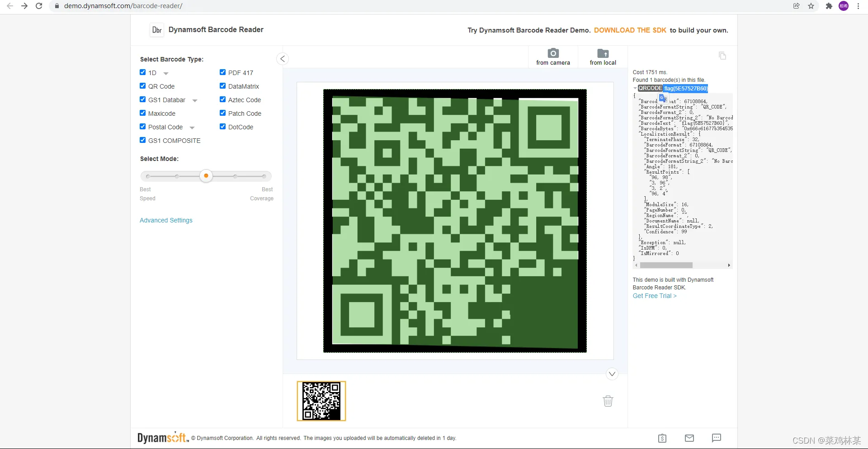Image resolution: width=868 pixels, height=449 pixels.
Task: Click the copy results icon
Action: [x=722, y=56]
